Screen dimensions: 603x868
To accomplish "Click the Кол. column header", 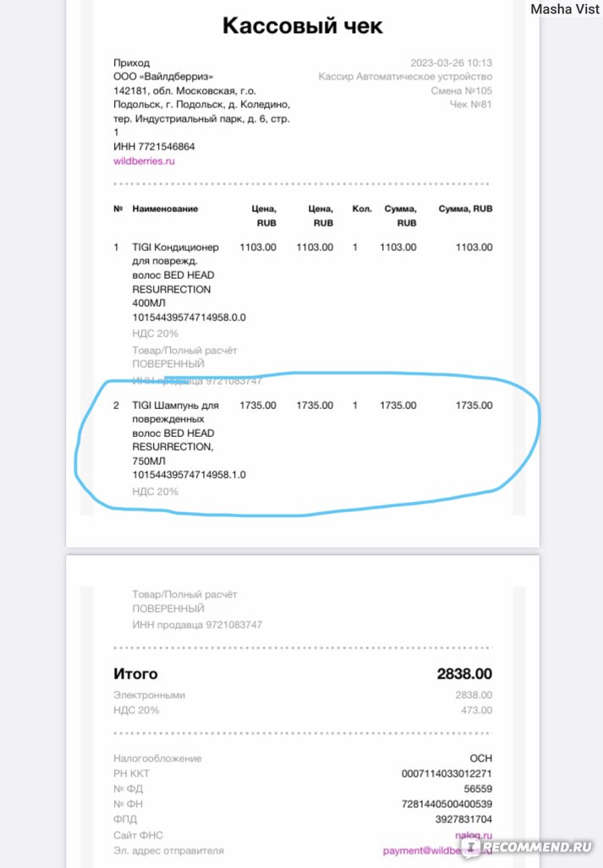I will (x=362, y=209).
